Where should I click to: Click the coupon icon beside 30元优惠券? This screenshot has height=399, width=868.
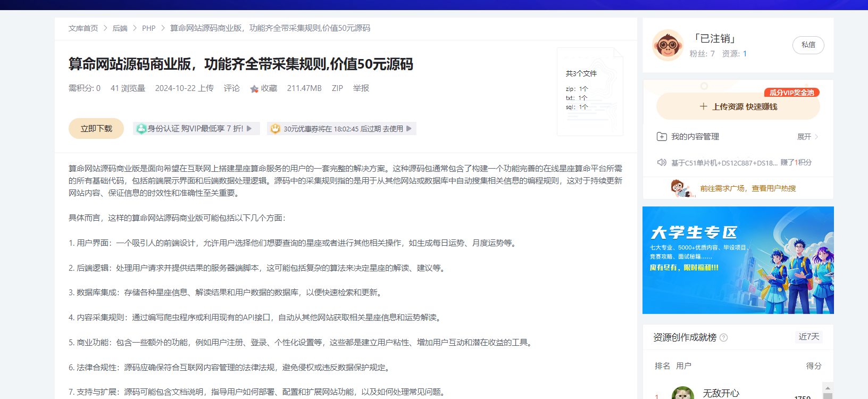pos(275,129)
